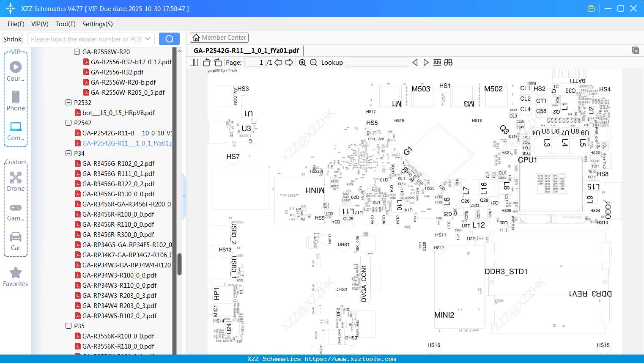Zoom in on the schematic
The height and width of the screenshot is (363, 644).
tap(302, 62)
